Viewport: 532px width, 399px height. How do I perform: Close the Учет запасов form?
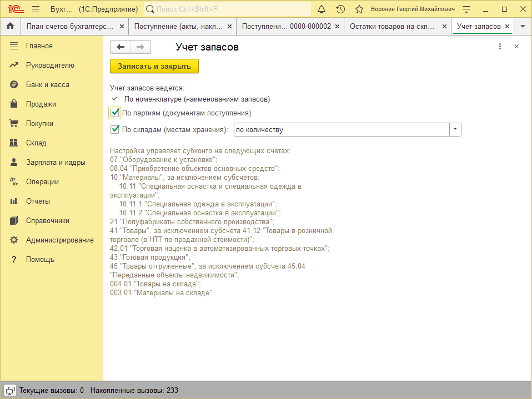(x=516, y=47)
